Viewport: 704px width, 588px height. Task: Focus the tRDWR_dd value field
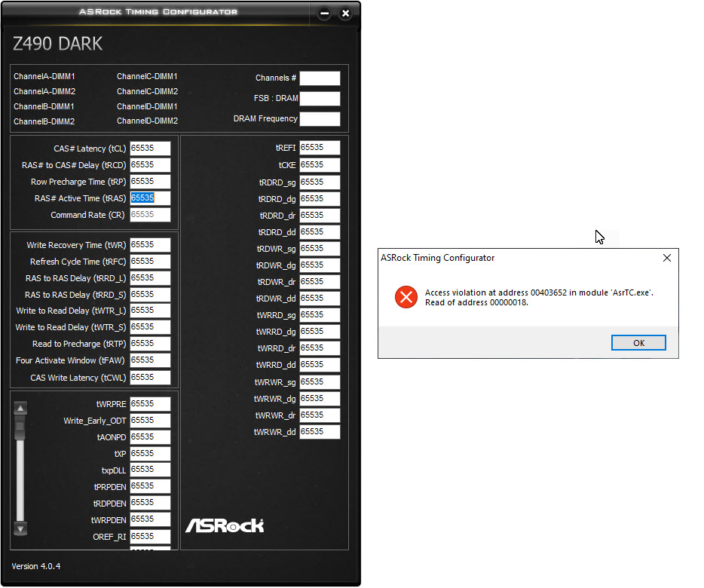(x=320, y=299)
